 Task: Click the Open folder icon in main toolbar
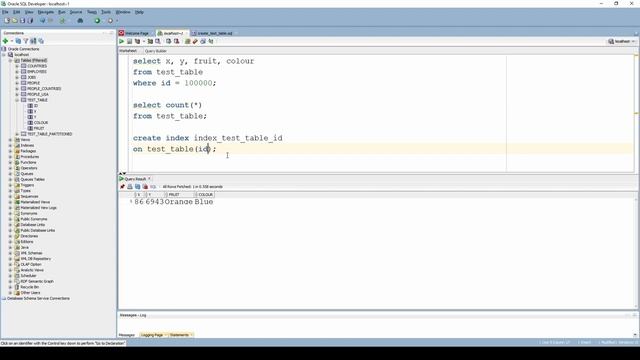[x=15, y=20]
